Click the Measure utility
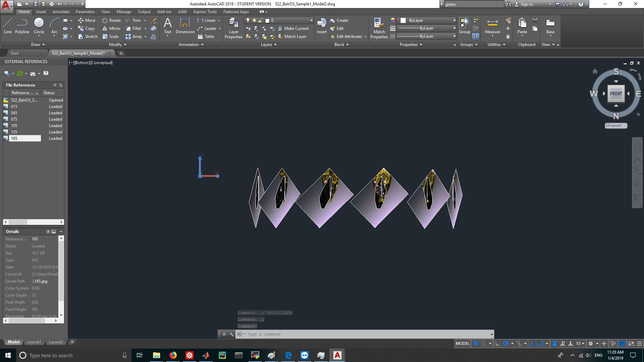The width and height of the screenshot is (644, 362). 492,26
